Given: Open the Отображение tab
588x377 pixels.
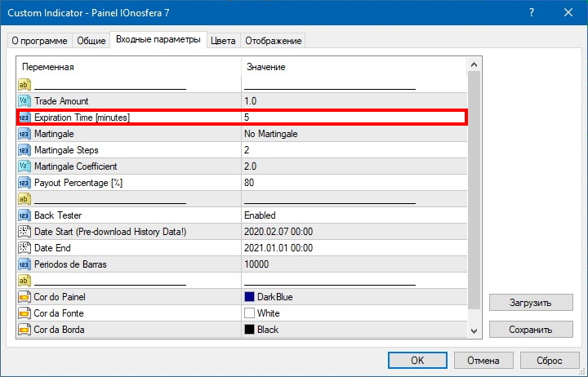Looking at the screenshot, I should (274, 41).
